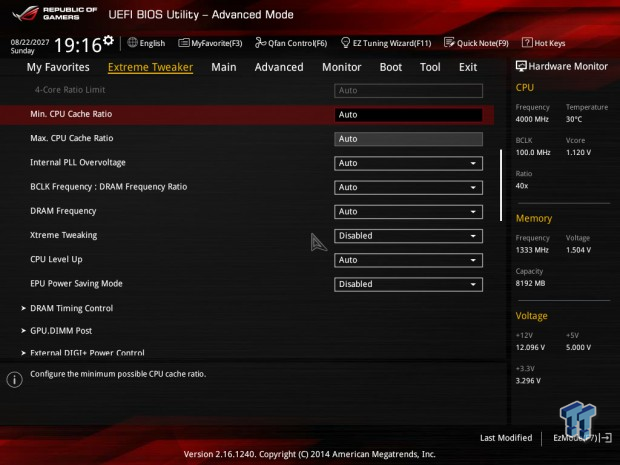The width and height of the screenshot is (620, 465).
Task: Click the Qfan Control fan icon
Action: pyautogui.click(x=260, y=43)
